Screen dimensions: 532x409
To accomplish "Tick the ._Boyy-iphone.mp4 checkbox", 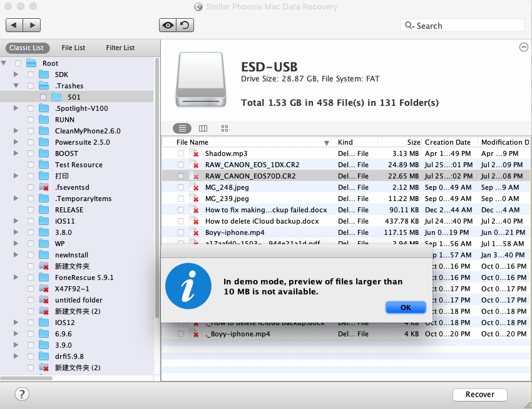I will (181, 334).
